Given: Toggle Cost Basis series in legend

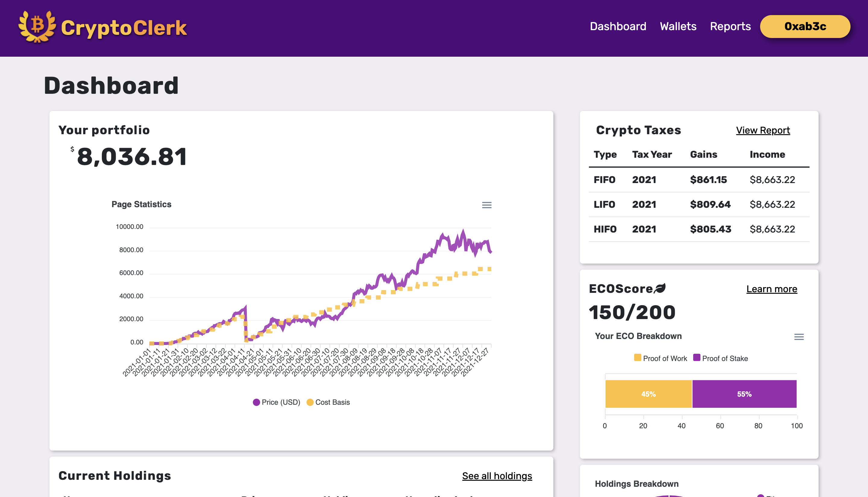Looking at the screenshot, I should 329,402.
